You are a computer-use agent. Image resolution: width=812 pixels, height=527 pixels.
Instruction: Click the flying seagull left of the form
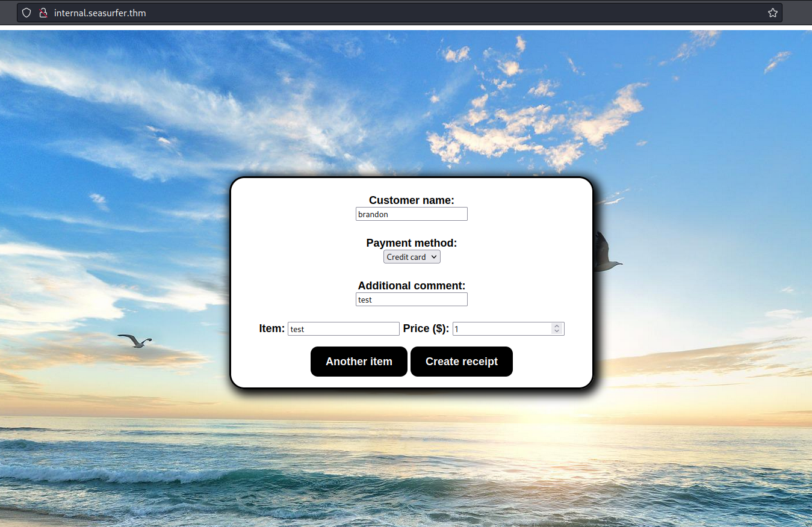(136, 341)
